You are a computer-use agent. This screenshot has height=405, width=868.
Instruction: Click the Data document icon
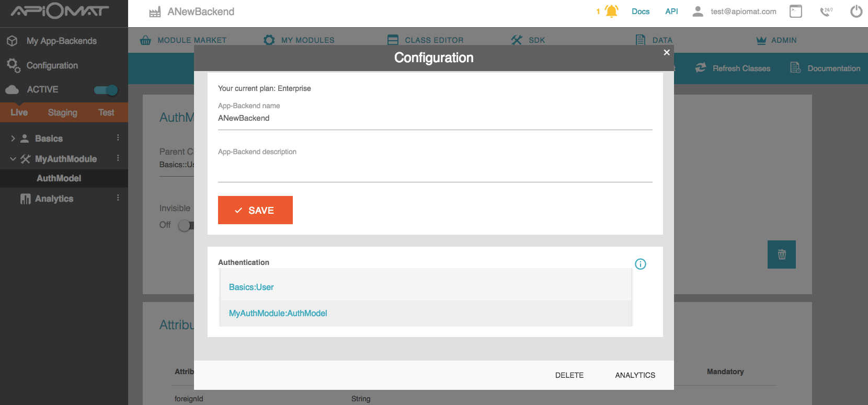641,40
